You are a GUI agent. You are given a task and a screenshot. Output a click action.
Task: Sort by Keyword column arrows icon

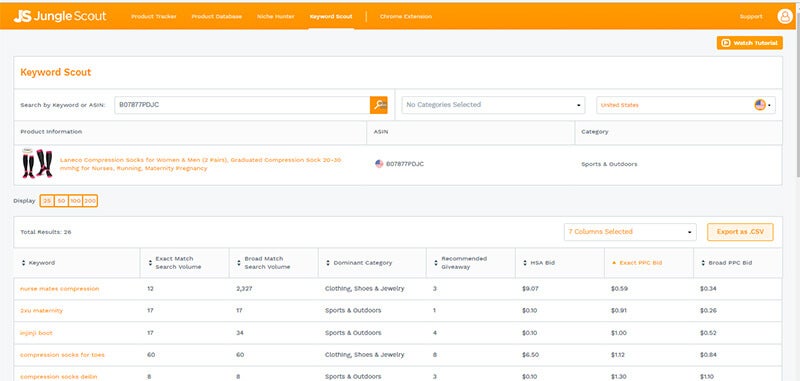click(23, 263)
